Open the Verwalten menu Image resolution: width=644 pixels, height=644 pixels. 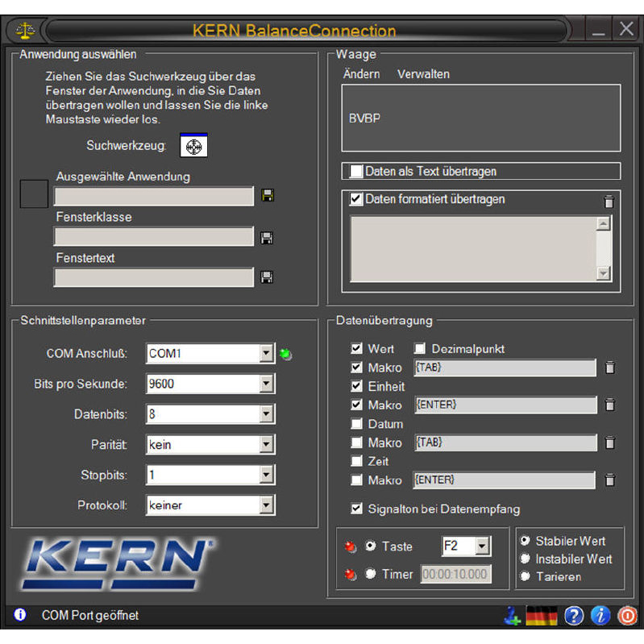423,74
